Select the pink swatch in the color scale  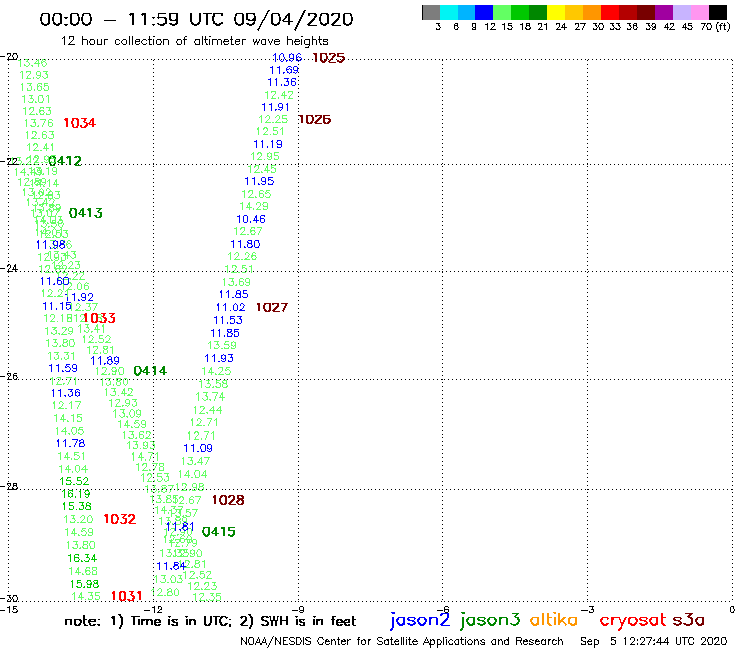pos(700,12)
